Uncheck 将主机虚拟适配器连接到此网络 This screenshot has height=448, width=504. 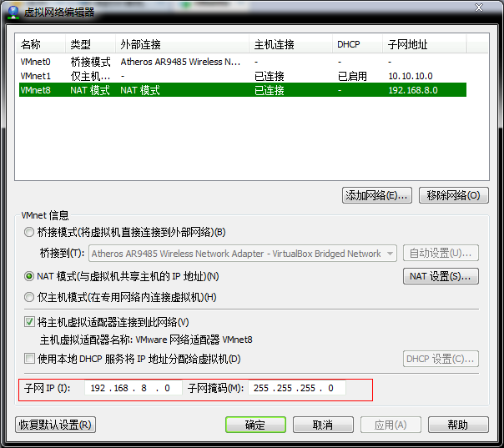pos(29,322)
